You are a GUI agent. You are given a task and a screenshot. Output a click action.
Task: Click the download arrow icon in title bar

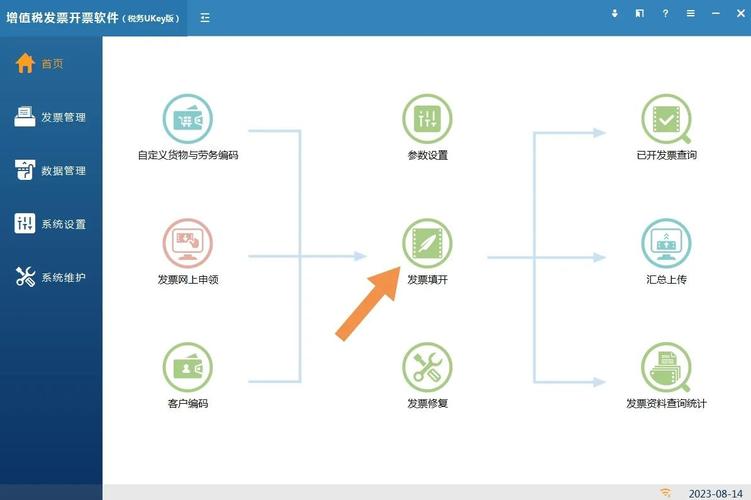coord(614,13)
